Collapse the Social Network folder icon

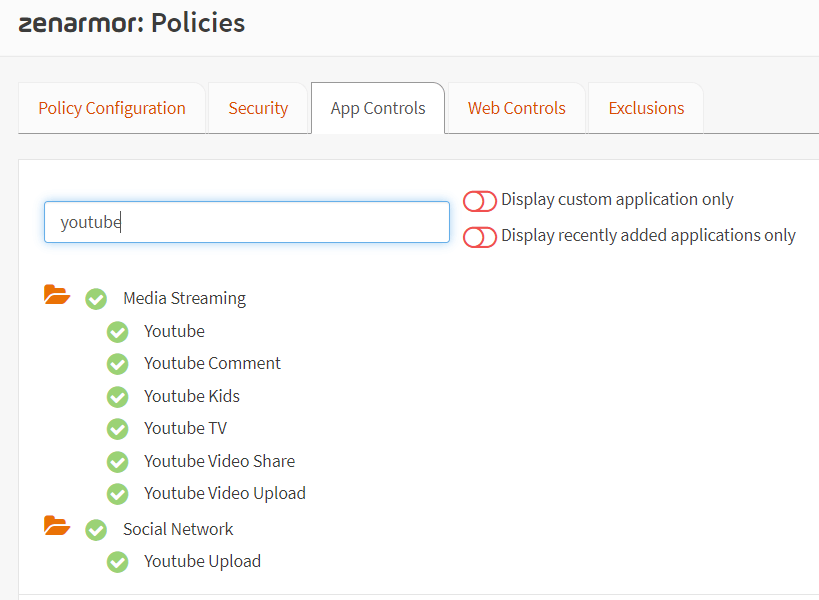[57, 526]
